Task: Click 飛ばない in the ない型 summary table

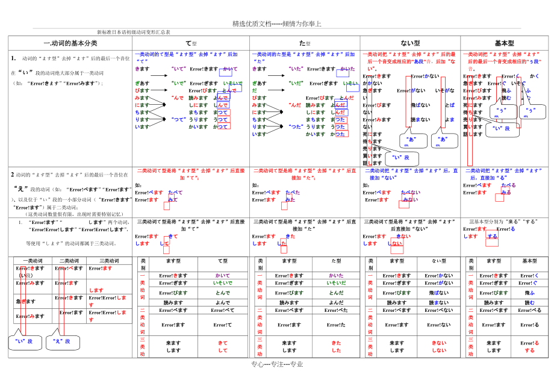Action: coord(439,292)
